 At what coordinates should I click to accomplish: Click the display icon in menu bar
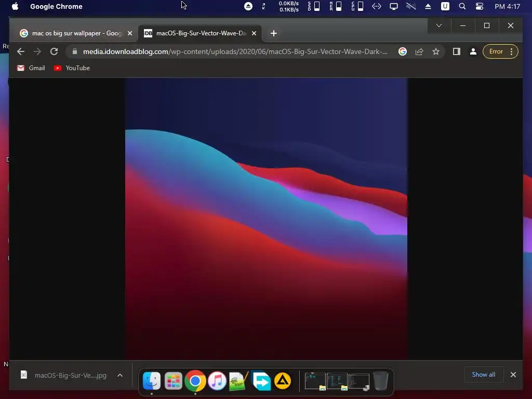point(394,6)
